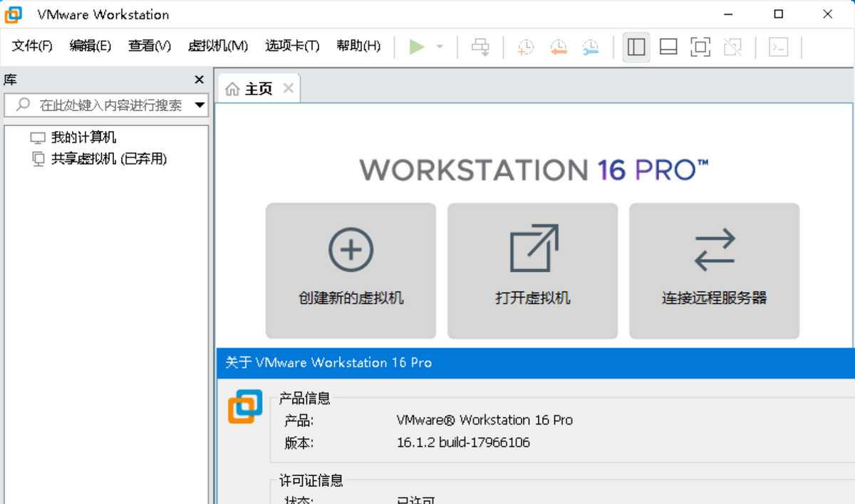855x504 pixels.
Task: Click the take snapshot clock icon
Action: [x=526, y=47]
